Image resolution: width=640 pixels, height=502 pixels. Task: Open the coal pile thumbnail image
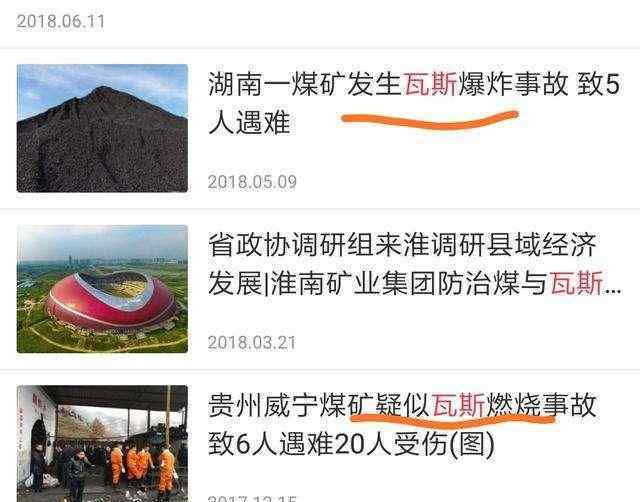tap(102, 128)
